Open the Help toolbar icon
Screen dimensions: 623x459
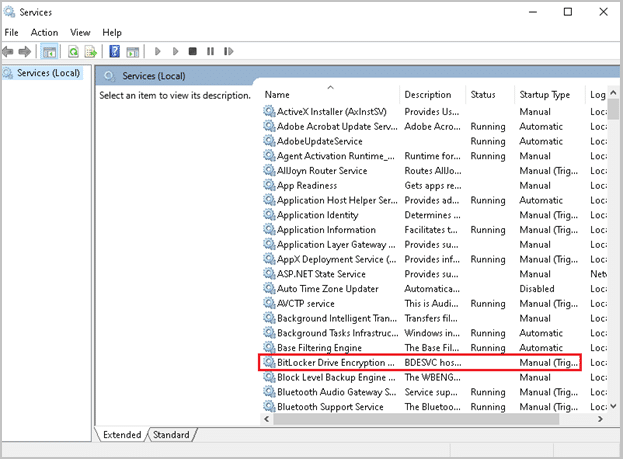point(115,51)
